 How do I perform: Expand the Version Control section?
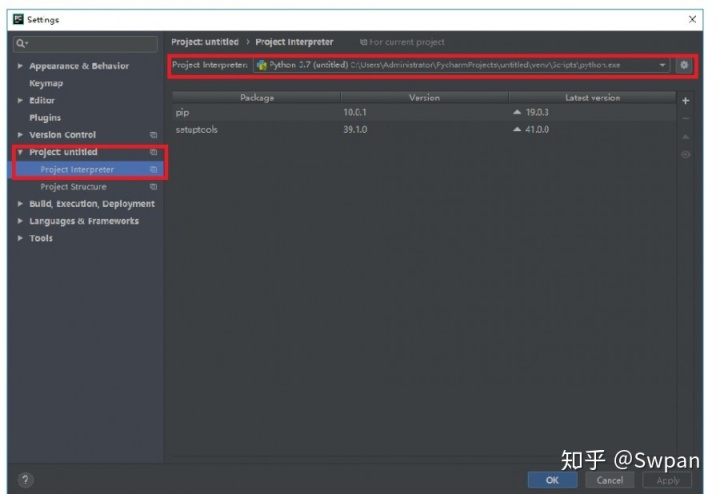tap(20, 135)
